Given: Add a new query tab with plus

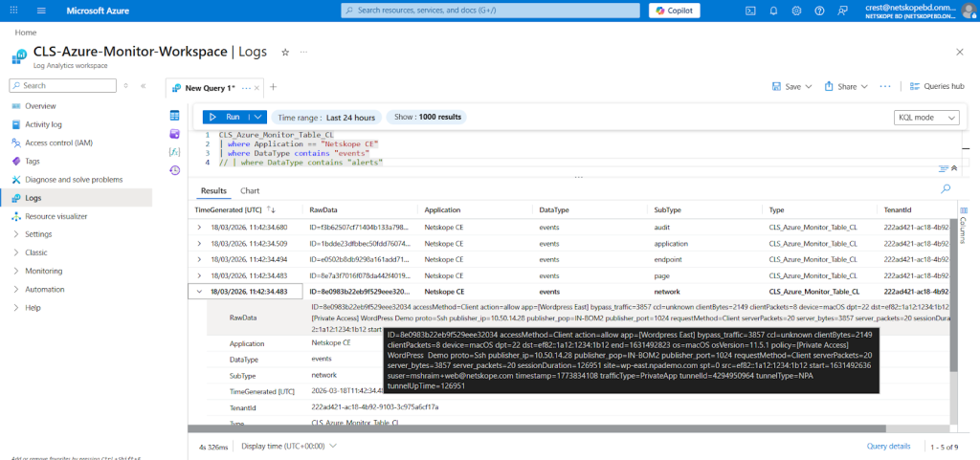Looking at the screenshot, I should pyautogui.click(x=273, y=87).
